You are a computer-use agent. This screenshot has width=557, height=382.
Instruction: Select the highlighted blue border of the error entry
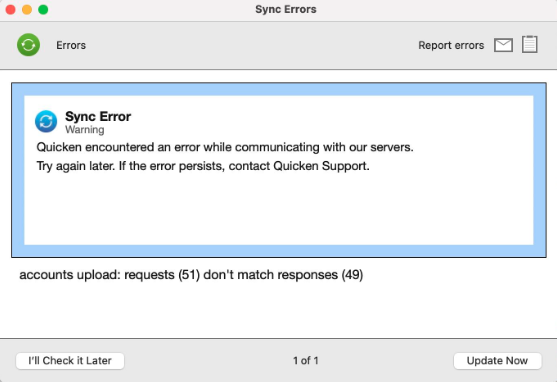click(x=279, y=89)
